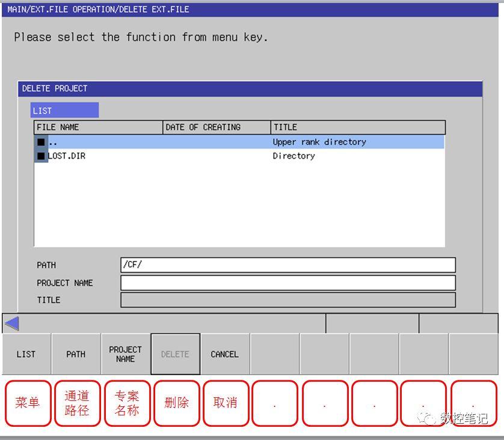Open the LIST tab header
This screenshot has width=504, height=440.
pos(64,111)
